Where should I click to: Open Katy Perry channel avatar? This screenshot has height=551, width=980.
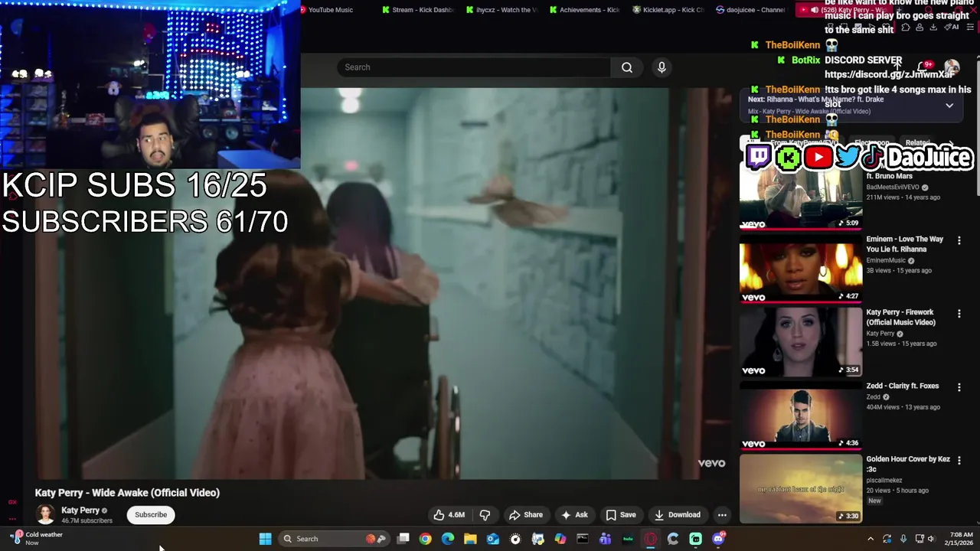(x=46, y=514)
